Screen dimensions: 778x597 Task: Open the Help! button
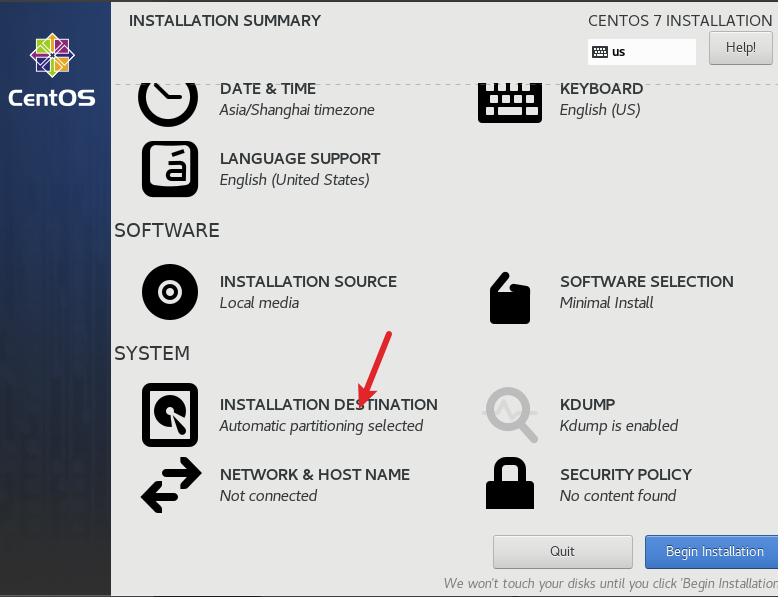[x=741, y=48]
